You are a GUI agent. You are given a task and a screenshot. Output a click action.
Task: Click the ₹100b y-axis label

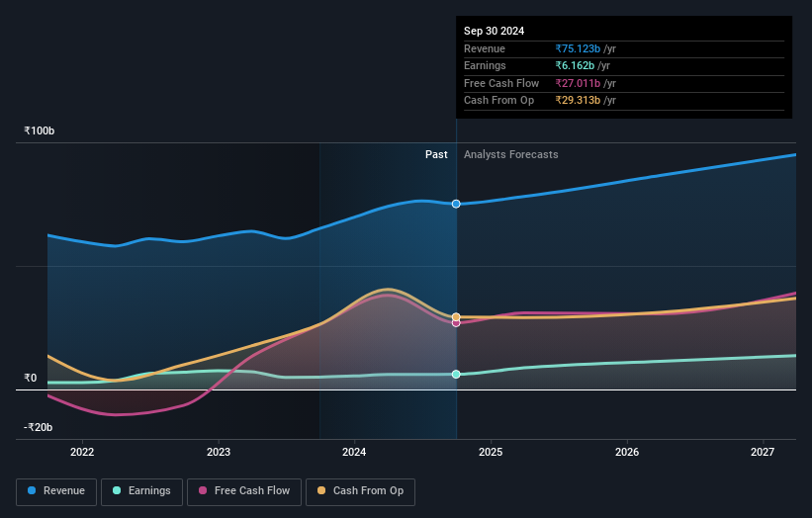pos(39,130)
